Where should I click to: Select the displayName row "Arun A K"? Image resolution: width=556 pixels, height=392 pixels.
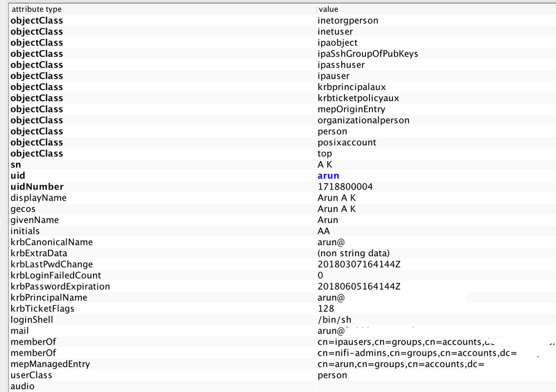(337, 197)
